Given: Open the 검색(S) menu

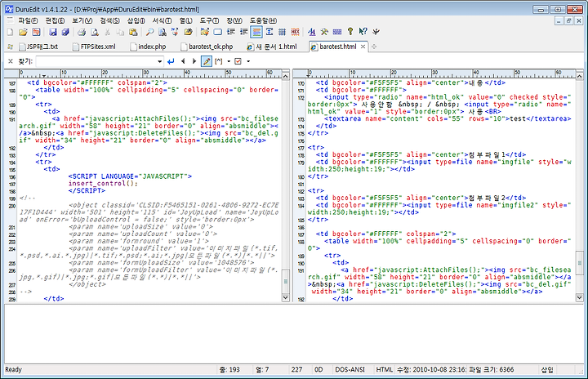Looking at the screenshot, I should tap(109, 20).
